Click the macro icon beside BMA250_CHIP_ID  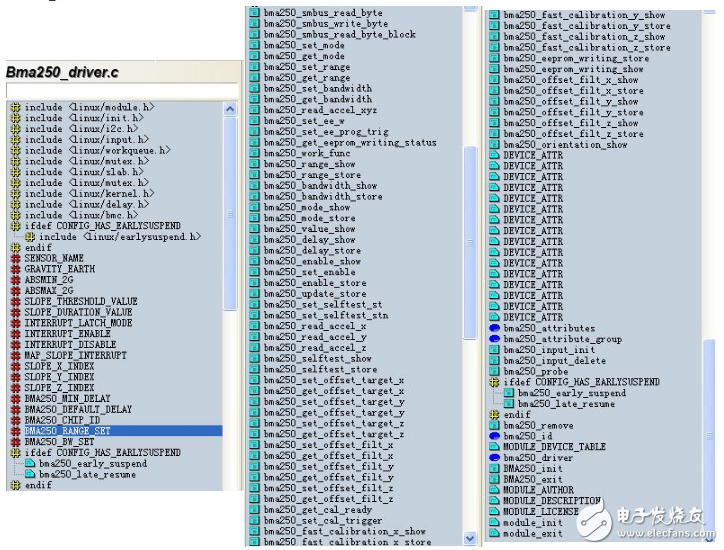(x=15, y=420)
